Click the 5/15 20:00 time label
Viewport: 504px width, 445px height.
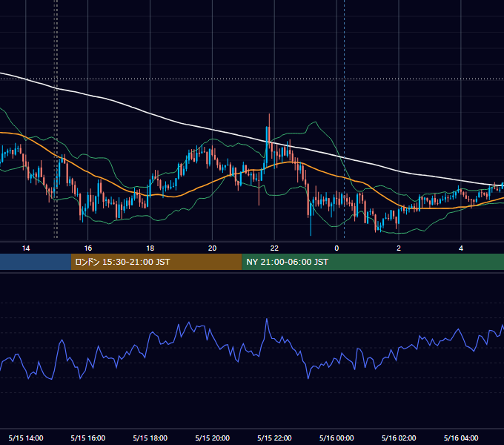[x=212, y=438]
